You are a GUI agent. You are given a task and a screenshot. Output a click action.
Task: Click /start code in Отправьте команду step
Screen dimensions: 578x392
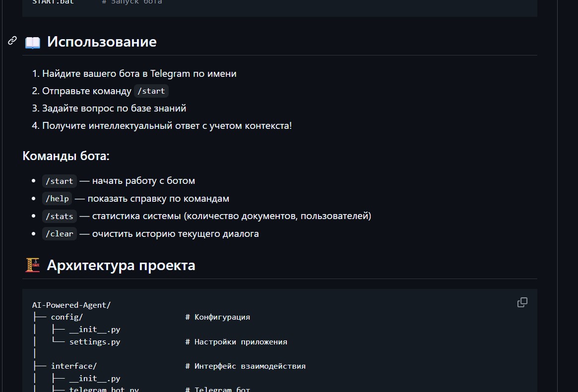pos(151,91)
